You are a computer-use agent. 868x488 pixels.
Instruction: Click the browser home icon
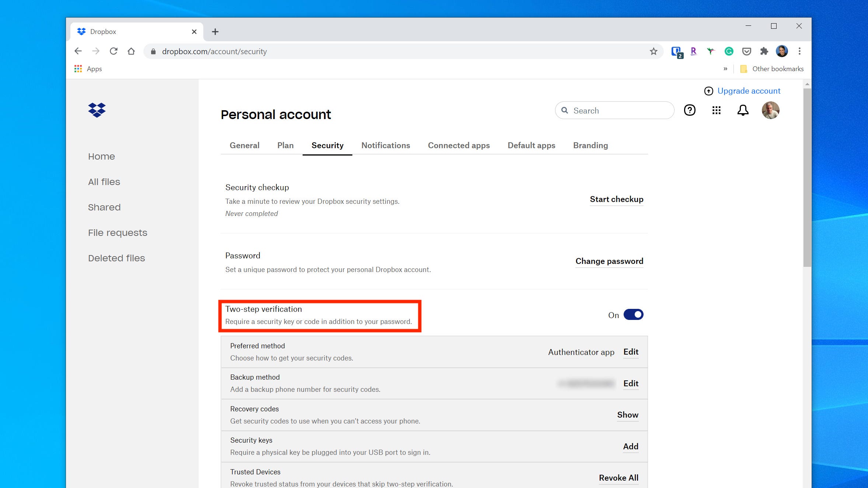coord(131,51)
